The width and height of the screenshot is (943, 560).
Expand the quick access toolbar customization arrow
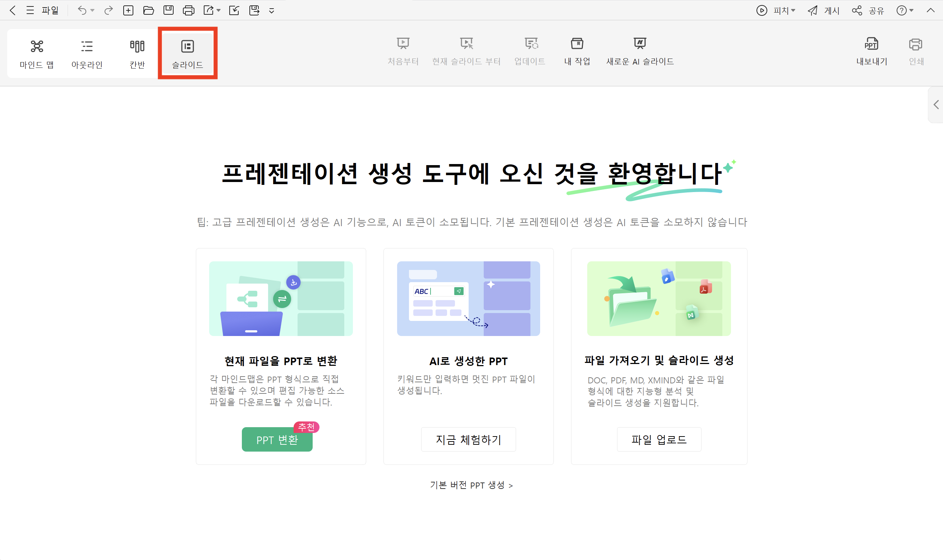click(272, 11)
